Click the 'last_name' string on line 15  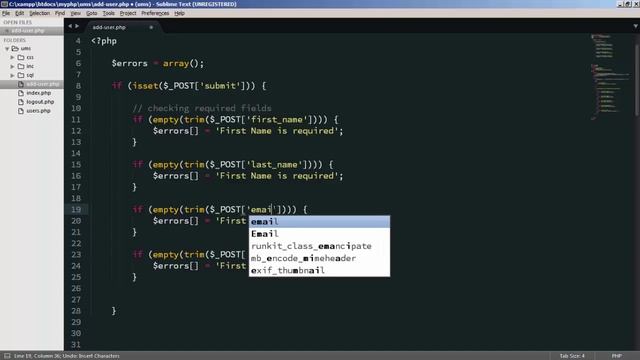[x=274, y=165]
